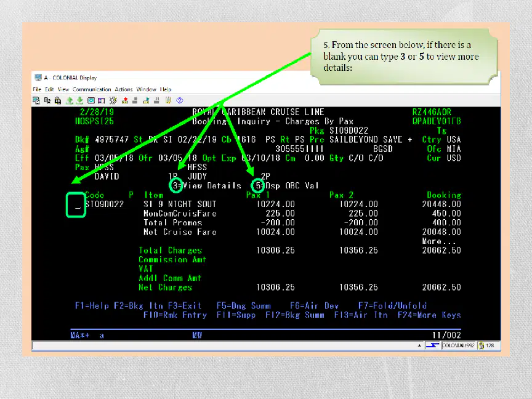Viewport: 532px width, 399px height.
Task: Start macro recording with red record icon
Action: click(125, 100)
